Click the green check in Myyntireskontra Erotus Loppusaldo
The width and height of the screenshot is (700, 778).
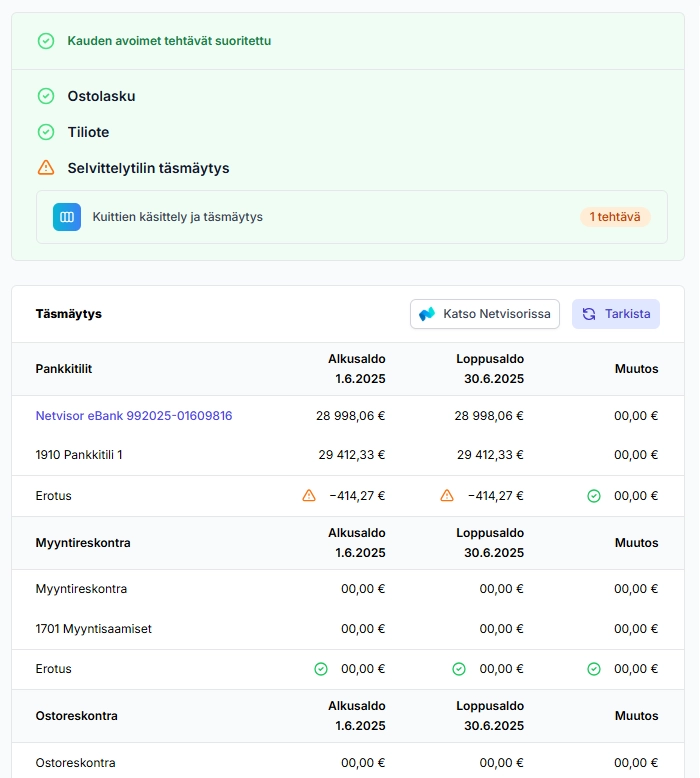(x=459, y=669)
